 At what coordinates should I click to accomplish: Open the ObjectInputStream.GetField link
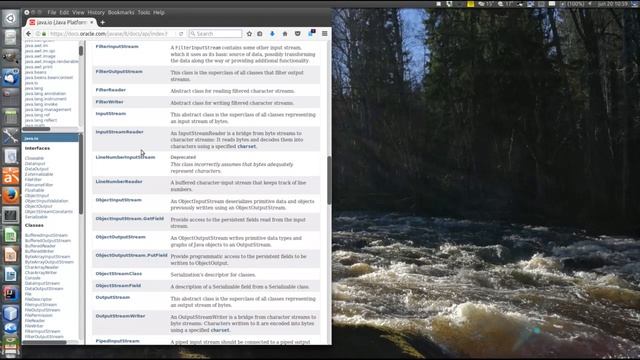tap(130, 219)
